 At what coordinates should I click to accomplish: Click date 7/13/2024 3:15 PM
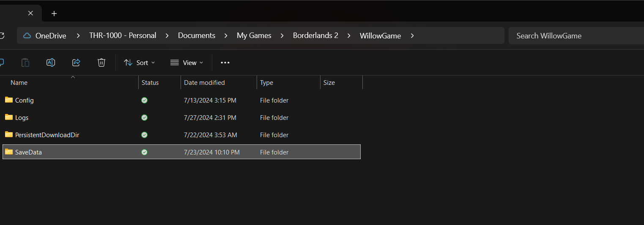pyautogui.click(x=210, y=100)
